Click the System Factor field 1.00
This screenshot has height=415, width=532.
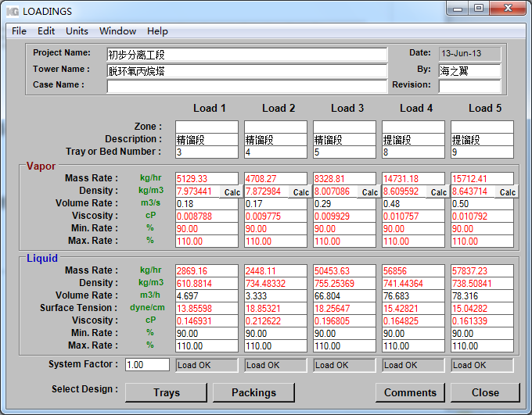tap(147, 365)
